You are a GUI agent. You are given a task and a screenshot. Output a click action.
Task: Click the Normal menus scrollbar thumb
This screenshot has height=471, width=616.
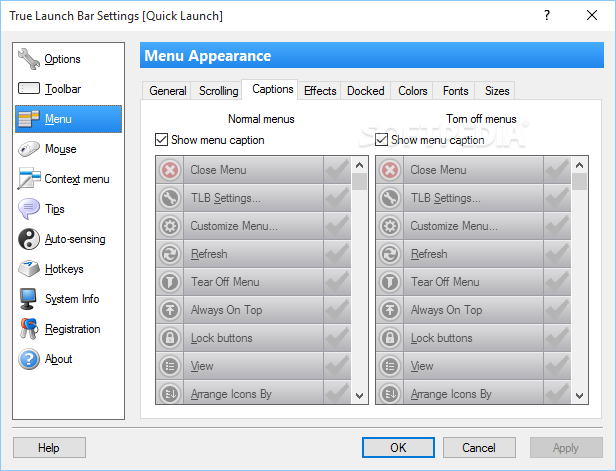point(359,181)
